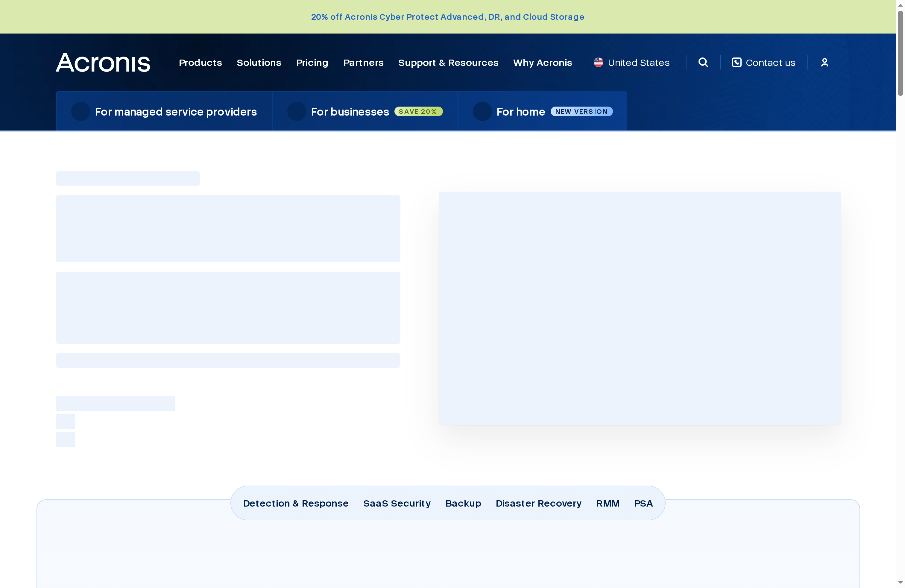Select the Detection & Response tab

click(296, 503)
